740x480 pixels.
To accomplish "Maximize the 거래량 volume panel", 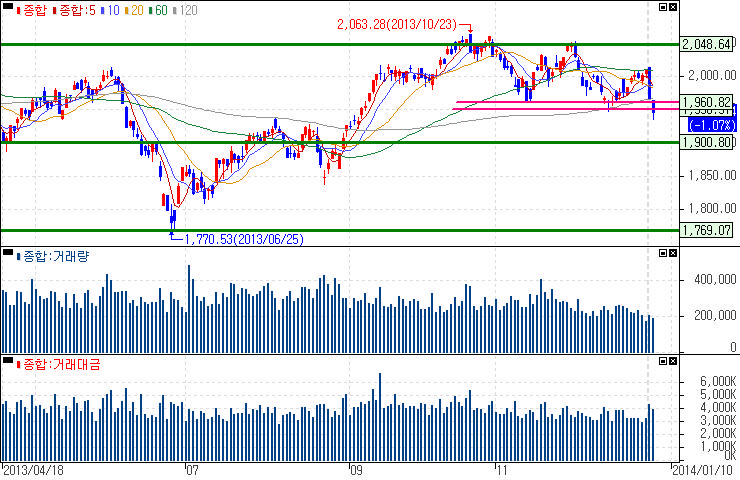I will [x=662, y=254].
